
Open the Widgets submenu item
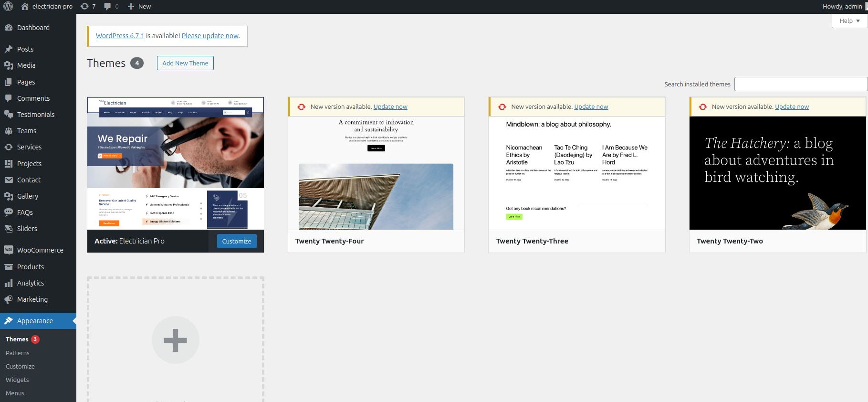17,380
